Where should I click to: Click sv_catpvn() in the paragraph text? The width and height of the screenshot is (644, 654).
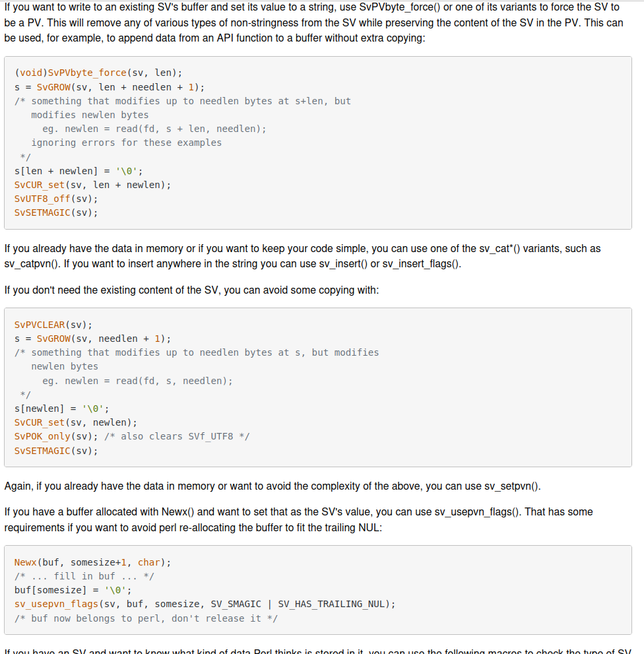pyautogui.click(x=32, y=264)
